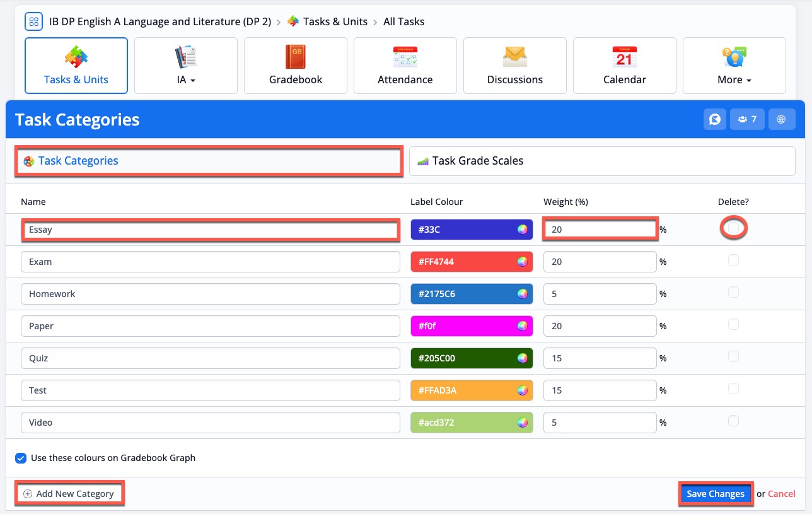Click Add New Category
The height and width of the screenshot is (514, 812).
[69, 494]
